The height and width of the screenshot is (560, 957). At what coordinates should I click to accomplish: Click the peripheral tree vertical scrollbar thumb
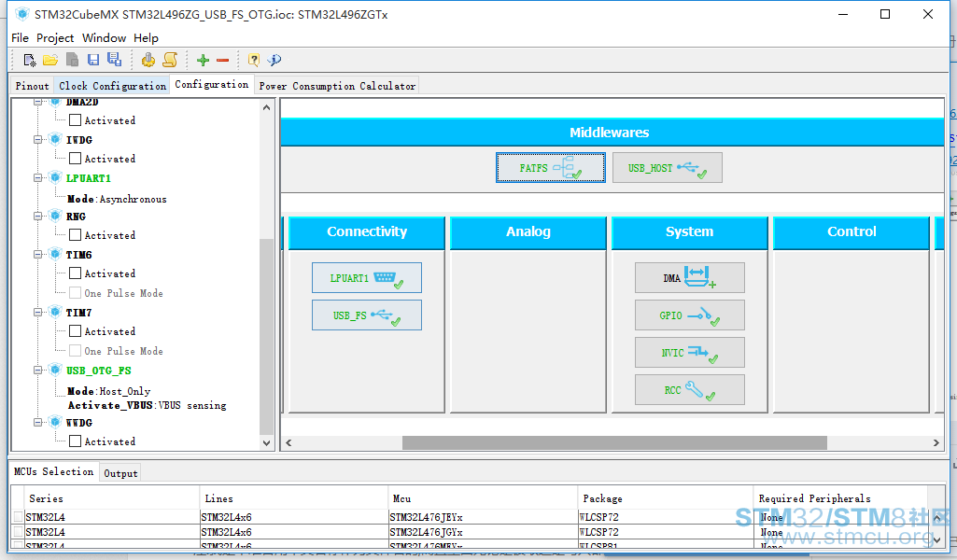[x=266, y=335]
